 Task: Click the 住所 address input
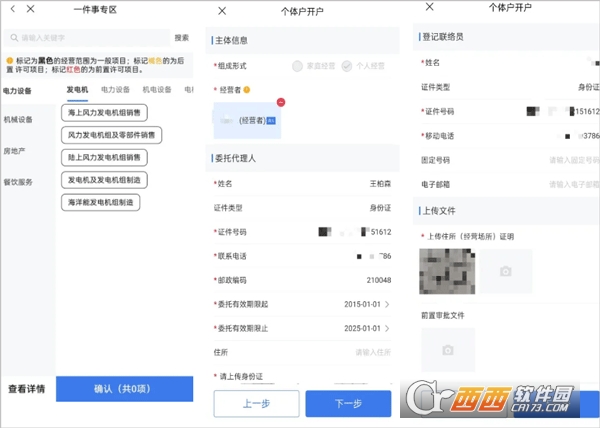click(302, 353)
